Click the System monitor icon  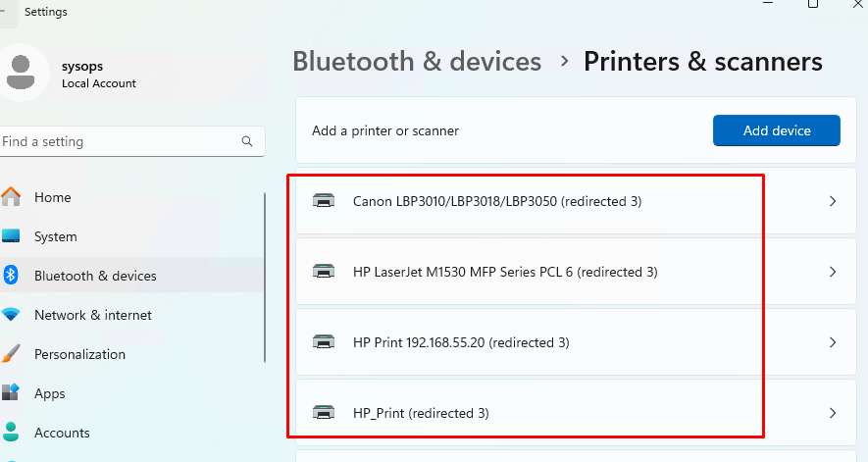[x=12, y=236]
